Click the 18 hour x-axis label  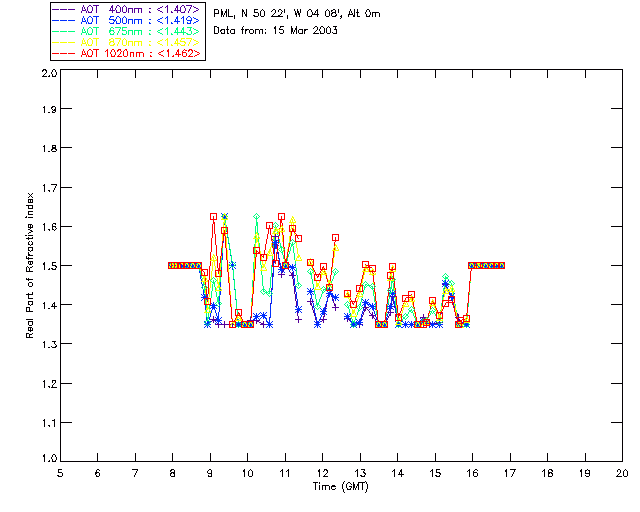pyautogui.click(x=547, y=473)
